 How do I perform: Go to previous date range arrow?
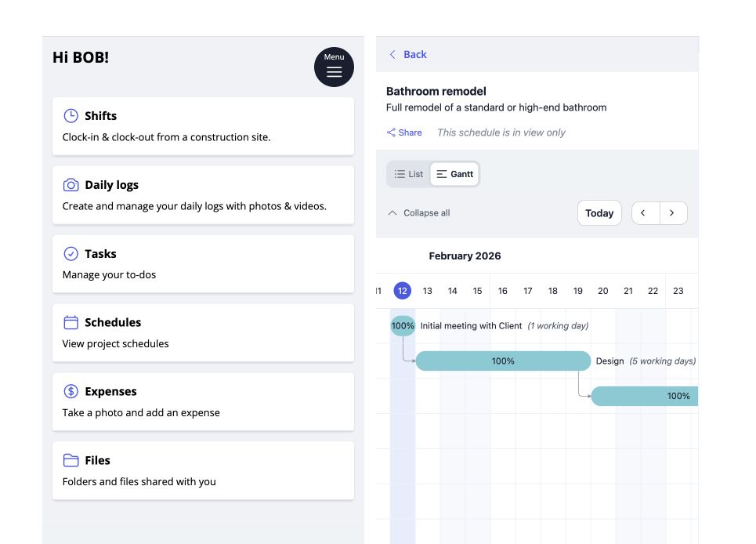[645, 213]
